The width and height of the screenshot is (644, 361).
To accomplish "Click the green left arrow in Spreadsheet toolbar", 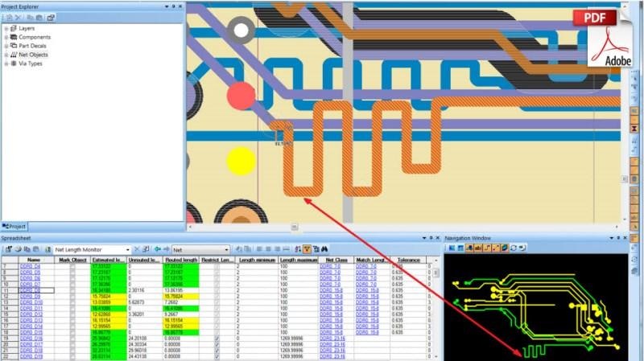I will [x=157, y=249].
